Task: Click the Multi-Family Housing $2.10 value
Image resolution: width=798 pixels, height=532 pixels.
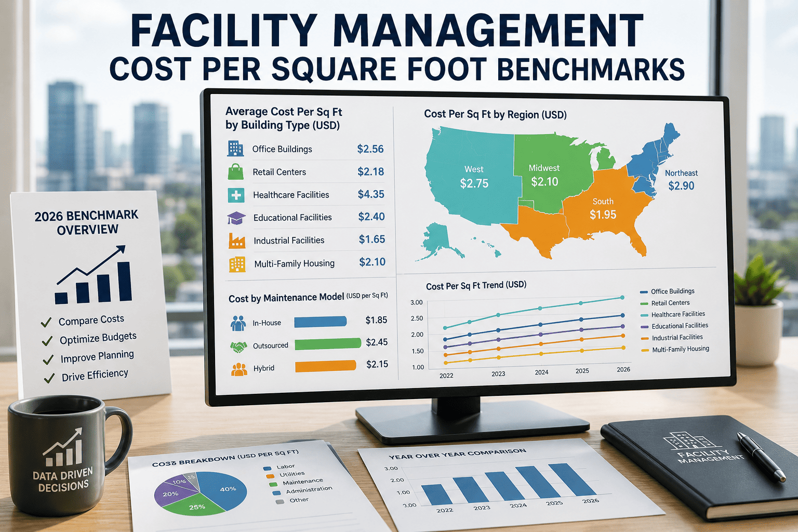Action: click(x=373, y=262)
